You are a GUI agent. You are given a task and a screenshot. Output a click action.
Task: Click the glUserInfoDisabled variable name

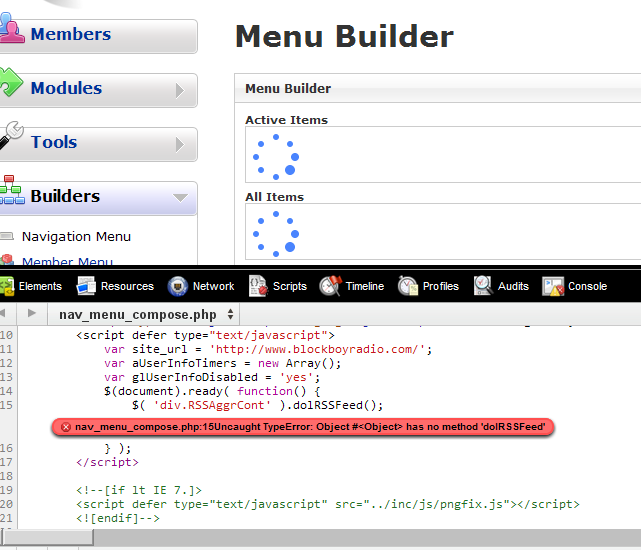pyautogui.click(x=195, y=377)
